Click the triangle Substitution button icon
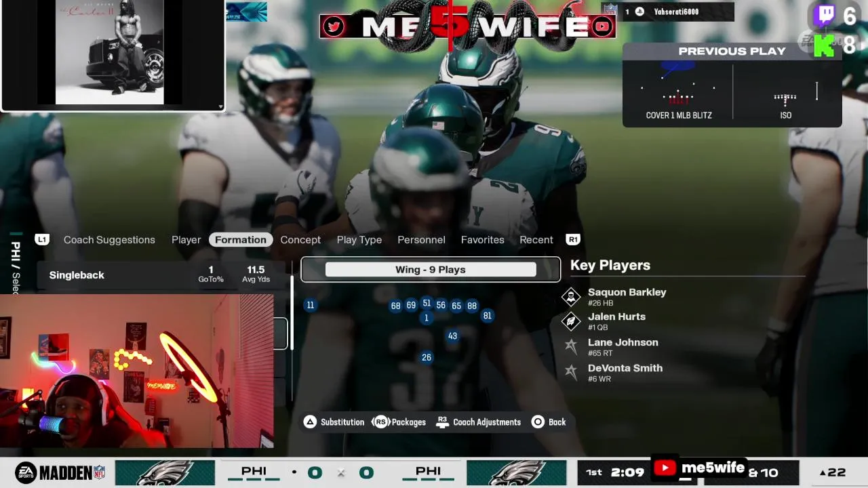 pyautogui.click(x=310, y=422)
